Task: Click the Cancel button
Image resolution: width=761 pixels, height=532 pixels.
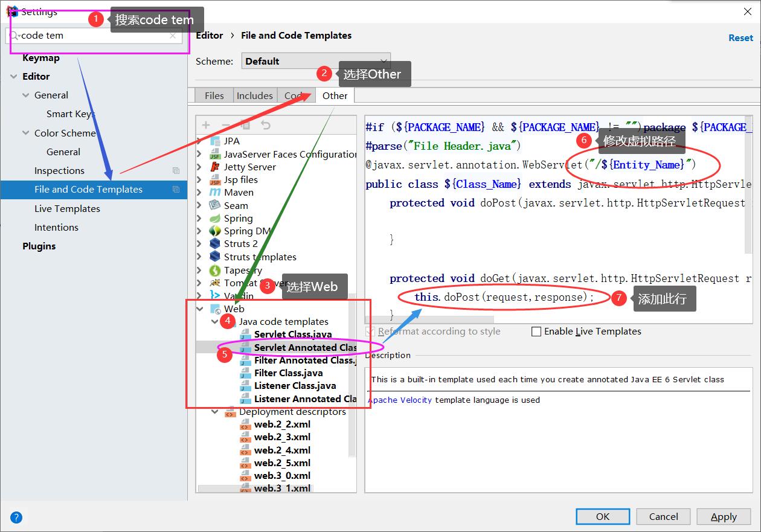Action: (663, 516)
